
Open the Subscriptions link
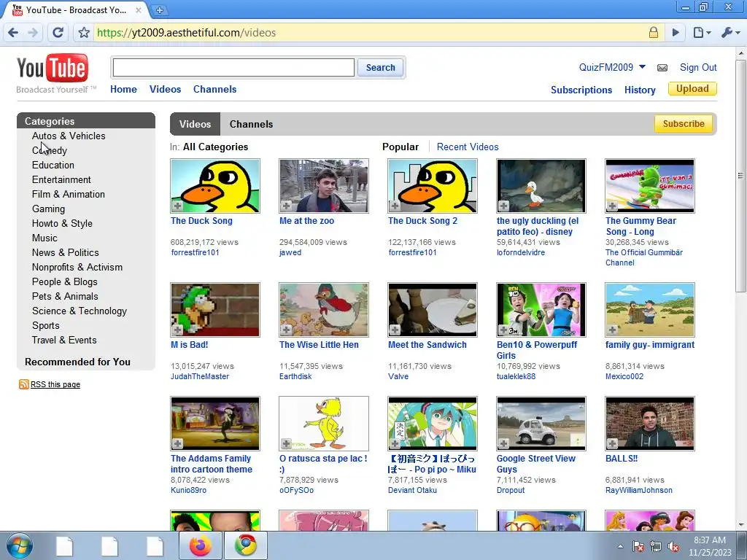pyautogui.click(x=581, y=90)
